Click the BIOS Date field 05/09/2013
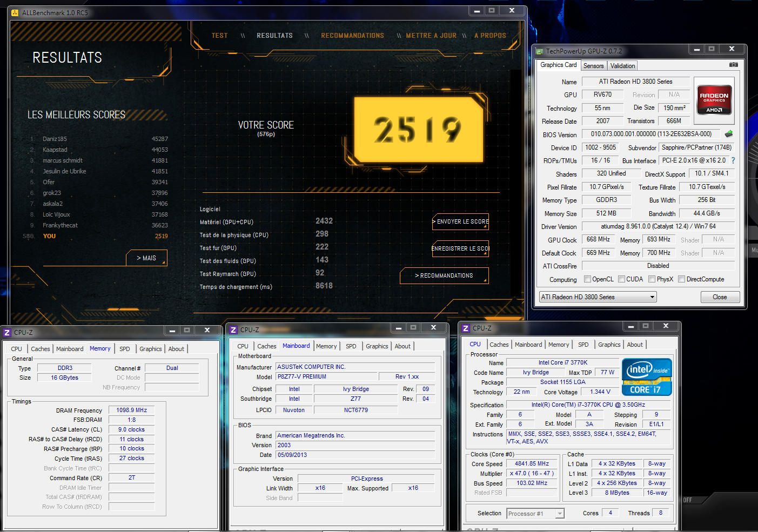The height and width of the screenshot is (532, 758). click(x=355, y=455)
